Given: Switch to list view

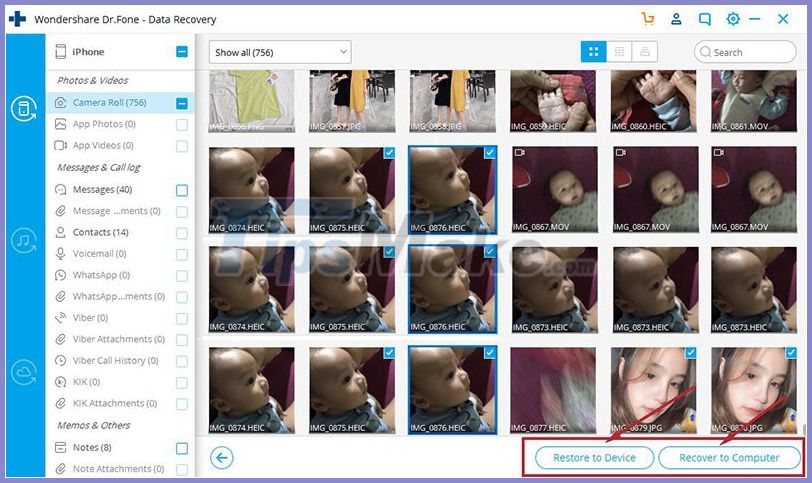Looking at the screenshot, I should (645, 52).
